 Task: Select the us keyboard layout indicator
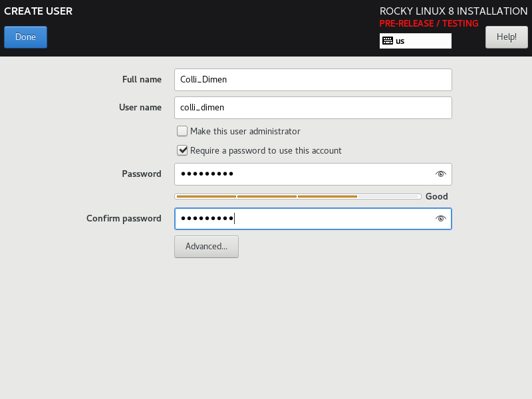415,41
